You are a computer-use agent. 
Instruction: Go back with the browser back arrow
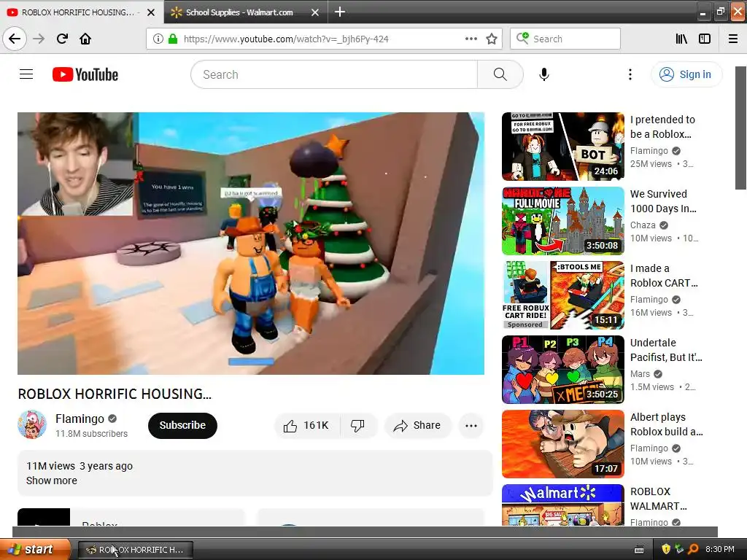tap(15, 39)
